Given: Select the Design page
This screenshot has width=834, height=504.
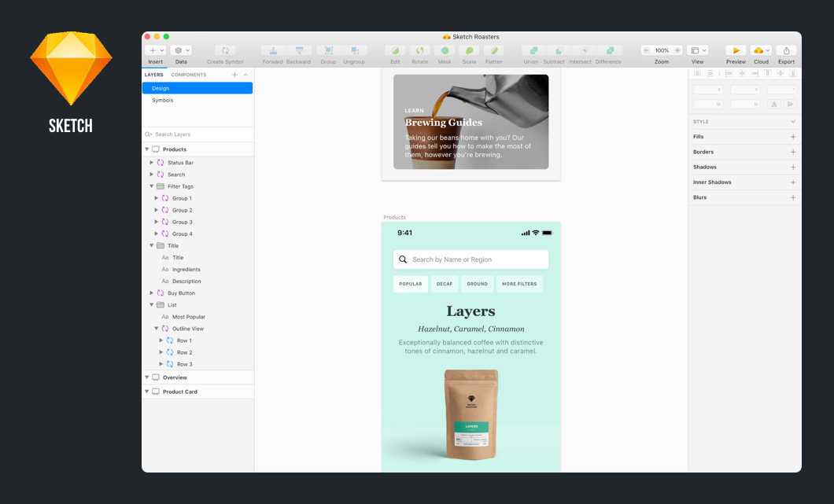Looking at the screenshot, I should (197, 88).
